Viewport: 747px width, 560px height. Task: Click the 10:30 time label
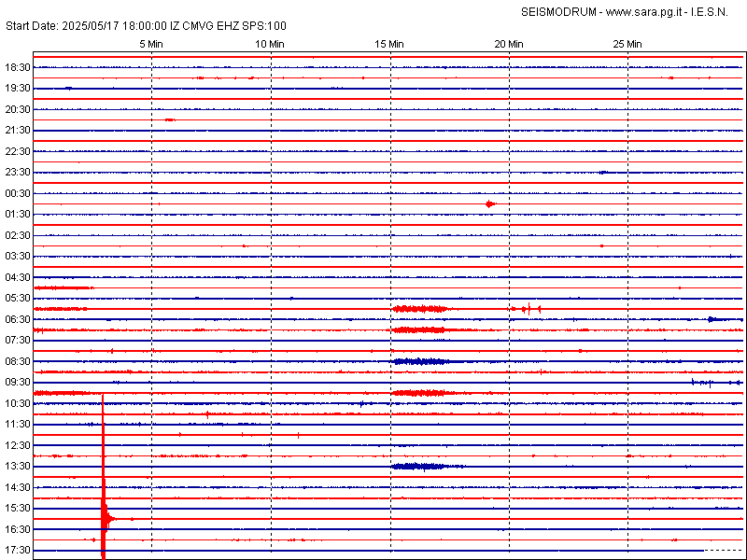coord(18,403)
